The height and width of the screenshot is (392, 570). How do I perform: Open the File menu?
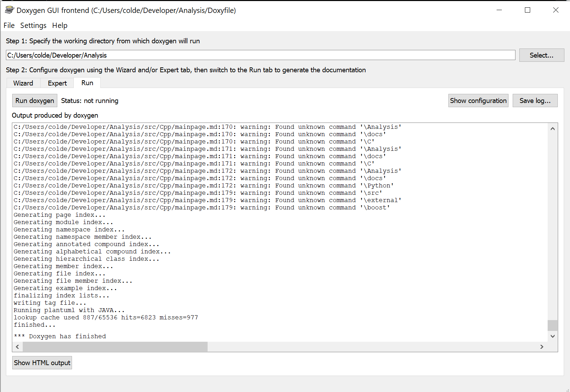tap(9, 25)
